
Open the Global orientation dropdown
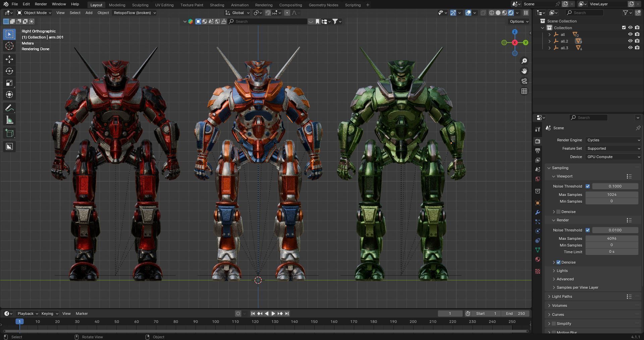pos(238,13)
